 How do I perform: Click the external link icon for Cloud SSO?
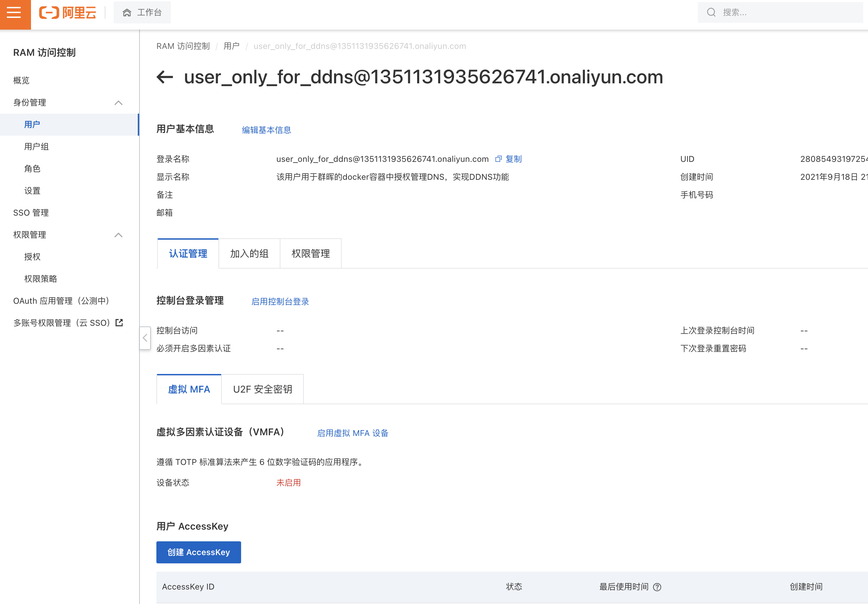tap(120, 323)
